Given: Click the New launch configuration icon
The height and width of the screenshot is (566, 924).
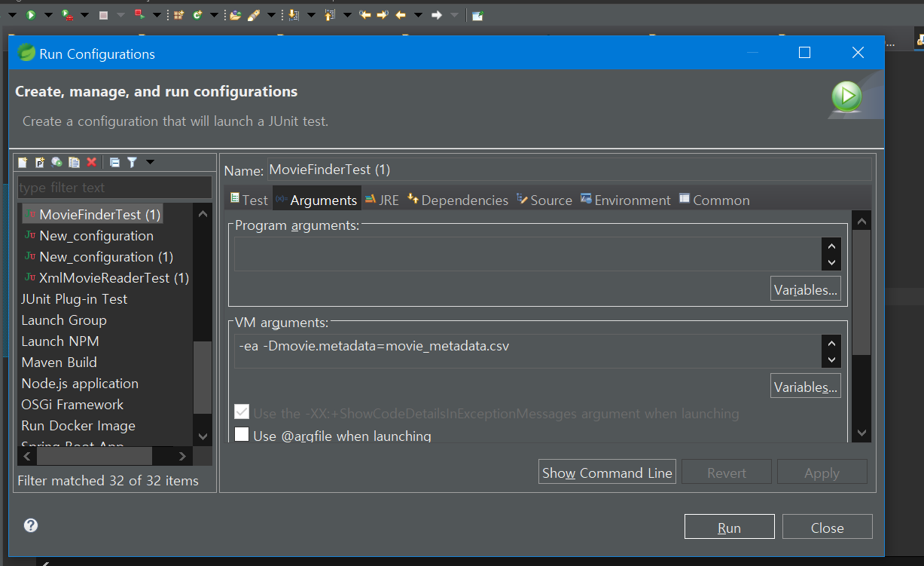Looking at the screenshot, I should pos(23,162).
